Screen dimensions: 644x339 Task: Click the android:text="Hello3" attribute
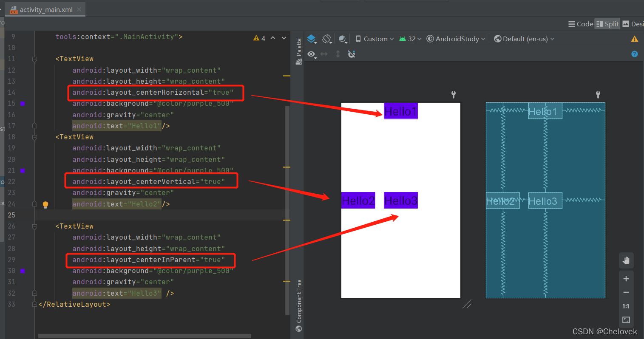(x=117, y=294)
